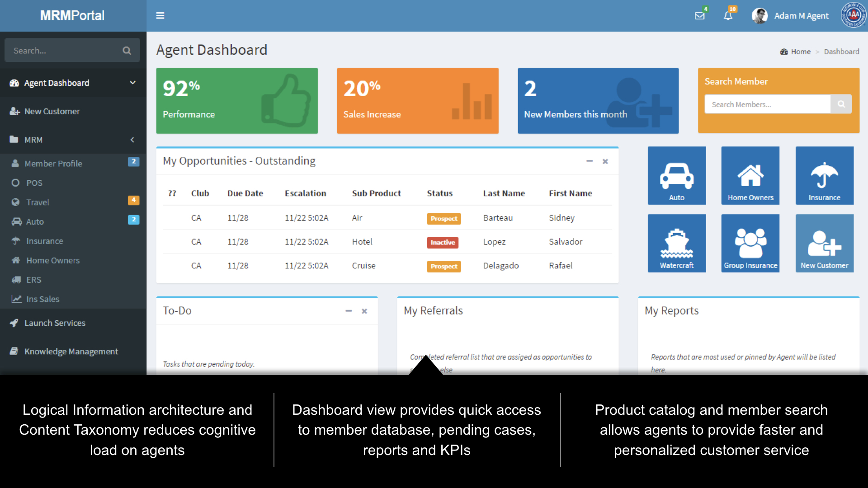This screenshot has height=488, width=868.
Task: Minimize the My Opportunities panel
Action: (590, 161)
